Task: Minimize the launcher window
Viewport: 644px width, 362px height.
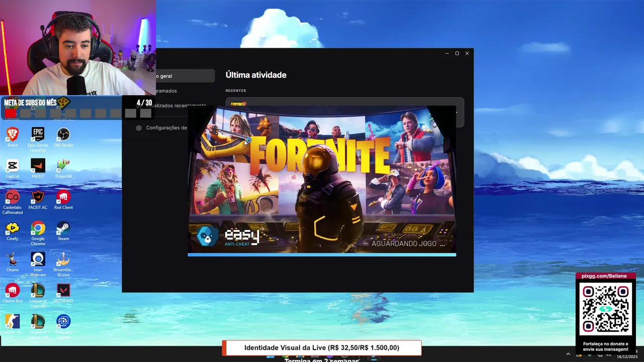Action: 447,53
